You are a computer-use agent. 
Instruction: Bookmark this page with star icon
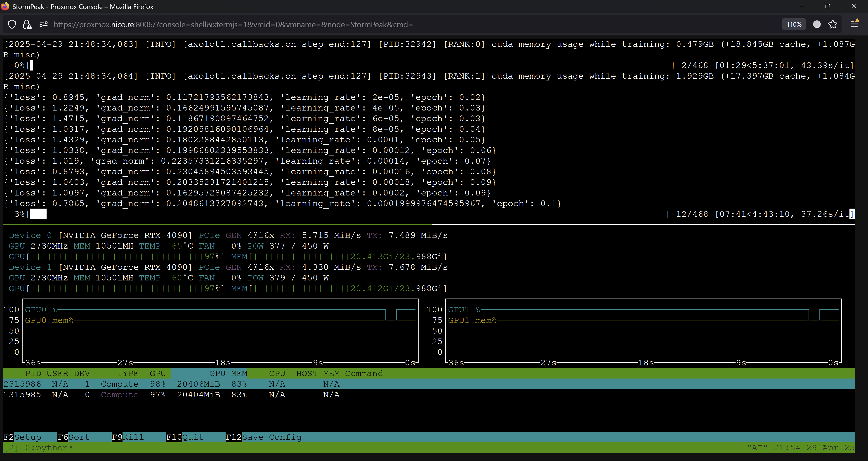click(x=832, y=24)
